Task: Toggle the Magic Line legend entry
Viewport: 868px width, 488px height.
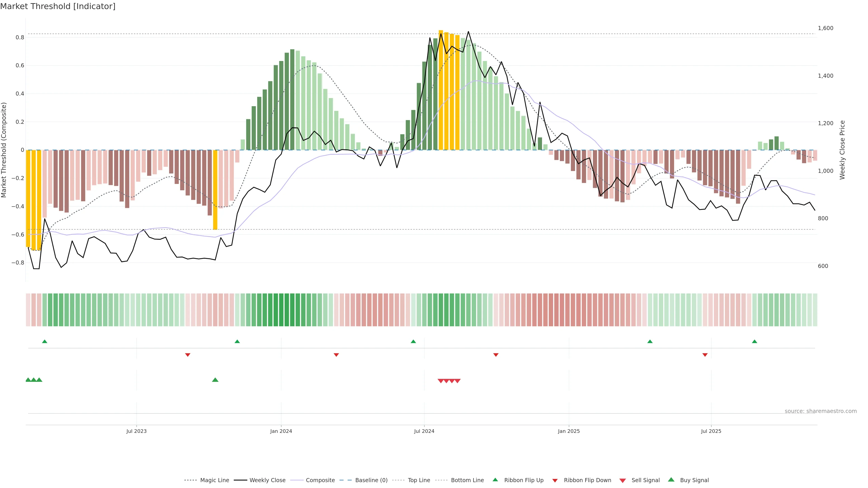Action: (x=214, y=480)
